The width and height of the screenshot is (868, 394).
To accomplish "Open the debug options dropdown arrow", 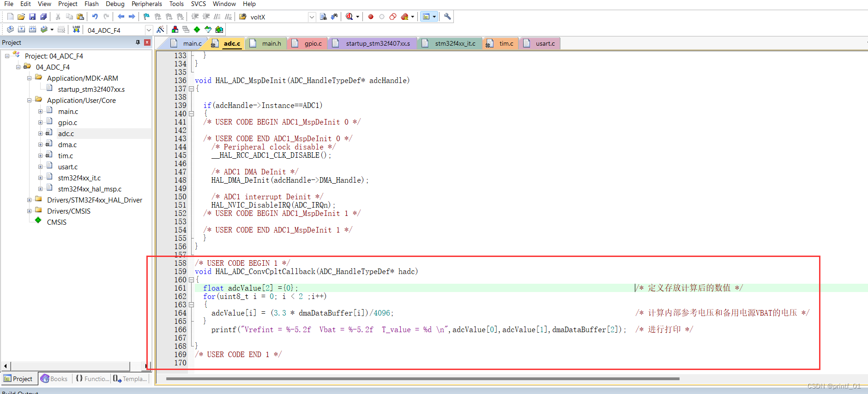I will click(358, 17).
